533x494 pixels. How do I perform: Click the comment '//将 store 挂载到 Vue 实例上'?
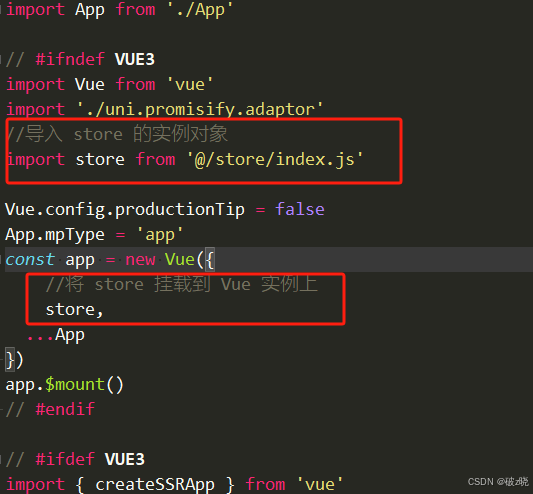pyautogui.click(x=182, y=285)
